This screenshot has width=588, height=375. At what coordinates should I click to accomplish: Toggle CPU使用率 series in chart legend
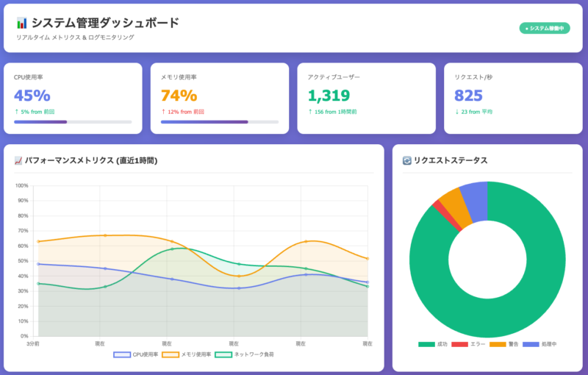coord(136,354)
